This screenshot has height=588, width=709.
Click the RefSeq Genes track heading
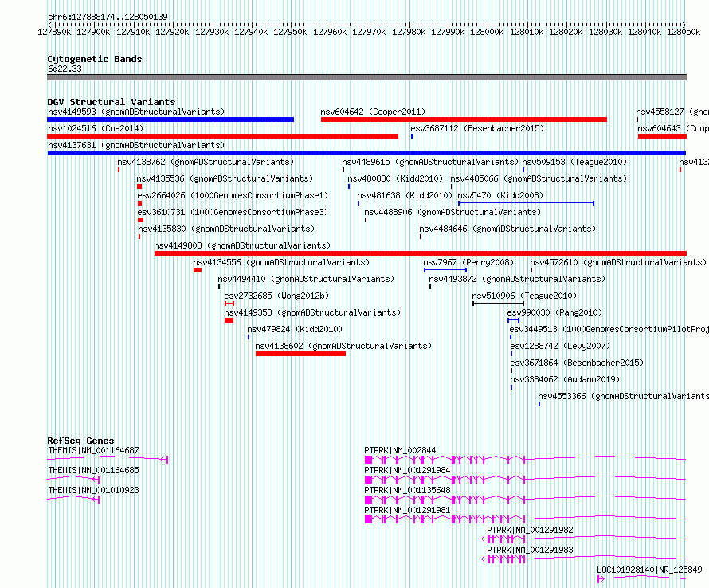pos(80,441)
